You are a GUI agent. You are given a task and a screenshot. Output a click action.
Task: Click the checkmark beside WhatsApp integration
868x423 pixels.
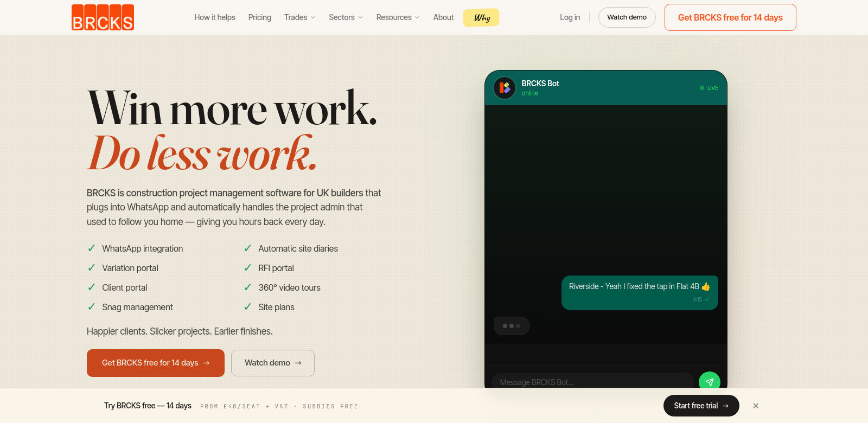coord(92,248)
